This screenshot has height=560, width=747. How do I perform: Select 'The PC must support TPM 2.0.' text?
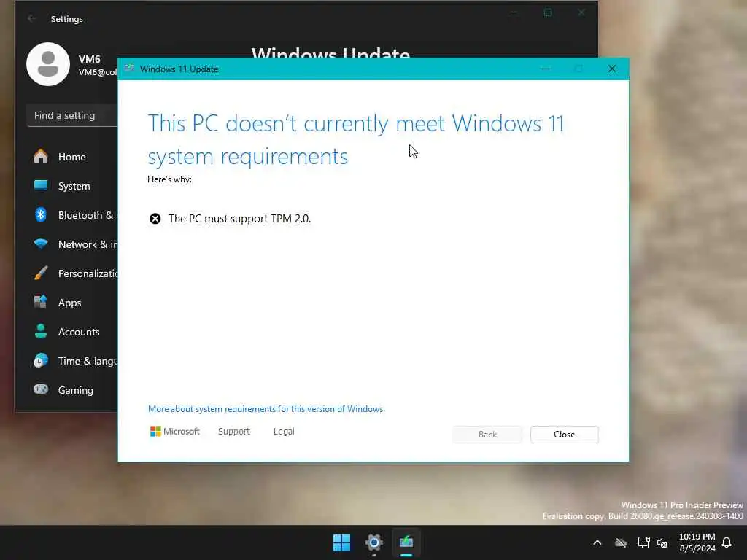239,219
